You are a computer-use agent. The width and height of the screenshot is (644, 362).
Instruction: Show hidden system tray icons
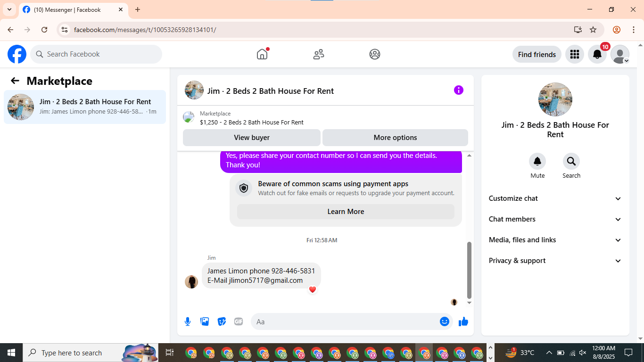[x=549, y=353]
